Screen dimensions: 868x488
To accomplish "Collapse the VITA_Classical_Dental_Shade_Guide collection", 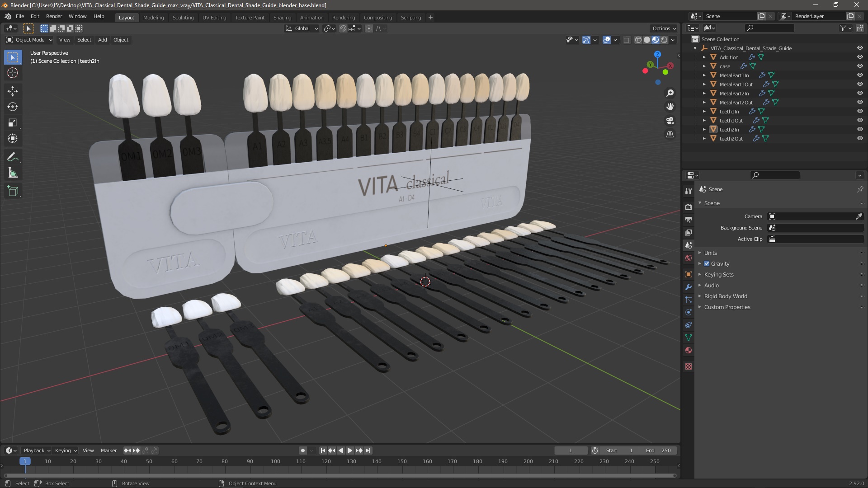I will [x=695, y=48].
